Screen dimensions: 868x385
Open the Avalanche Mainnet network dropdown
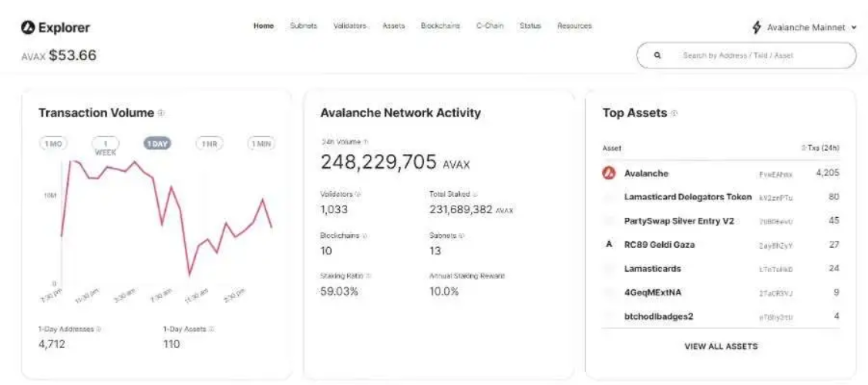[x=806, y=27]
